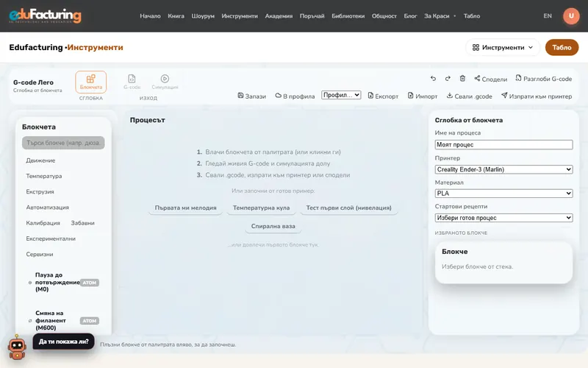Open Поръчай in the top navigation
This screenshot has height=368, width=588.
pos(312,15)
